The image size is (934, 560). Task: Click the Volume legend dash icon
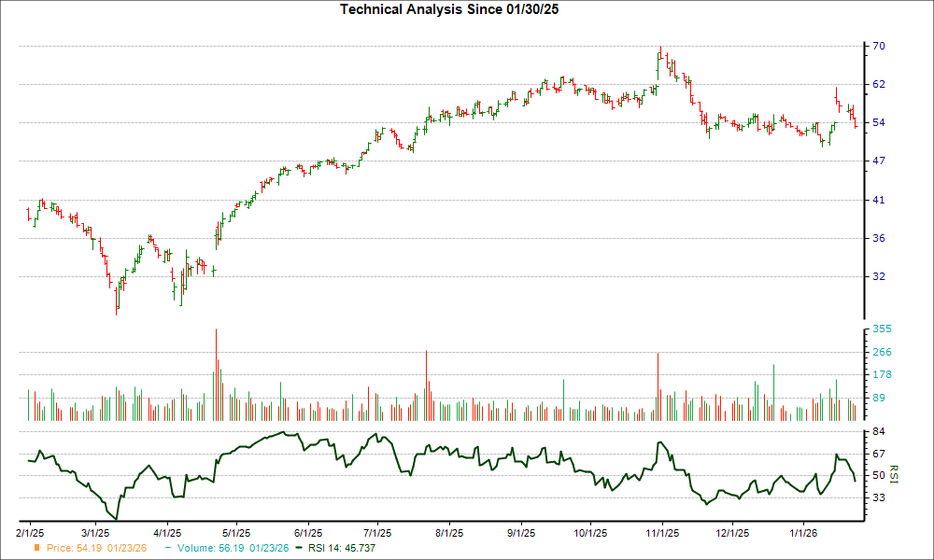click(x=165, y=550)
